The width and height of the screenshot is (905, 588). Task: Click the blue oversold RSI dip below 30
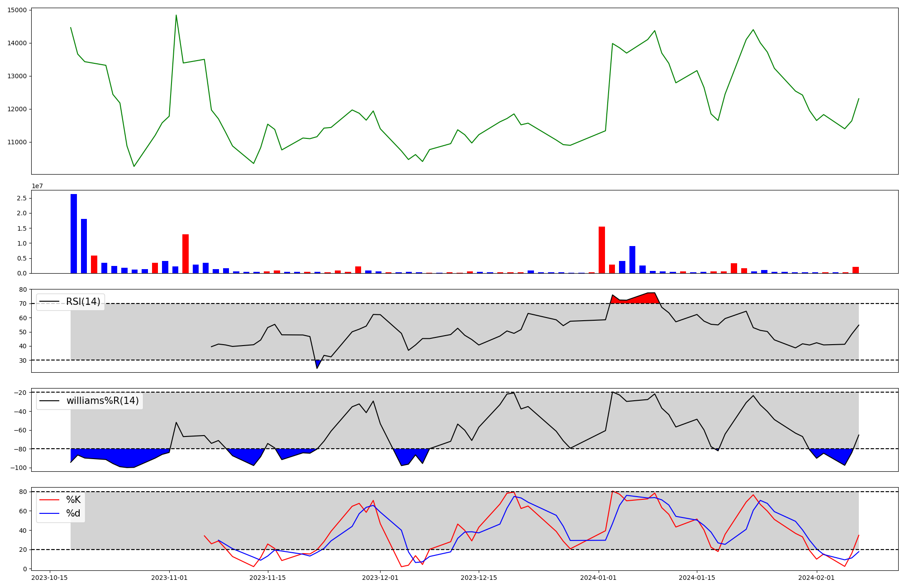tap(318, 363)
